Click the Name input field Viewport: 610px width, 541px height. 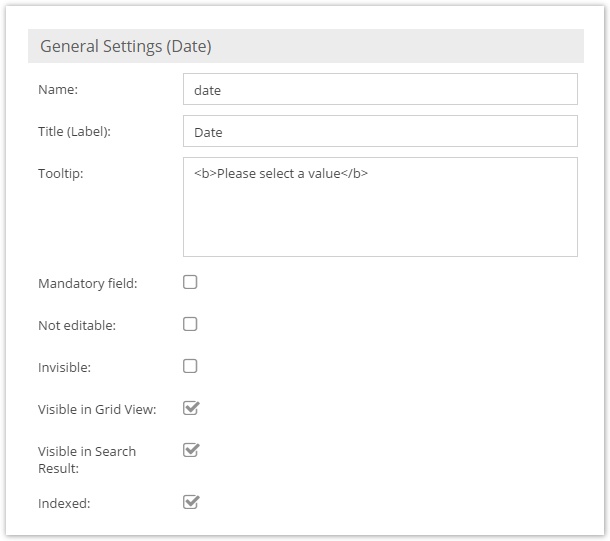380,89
